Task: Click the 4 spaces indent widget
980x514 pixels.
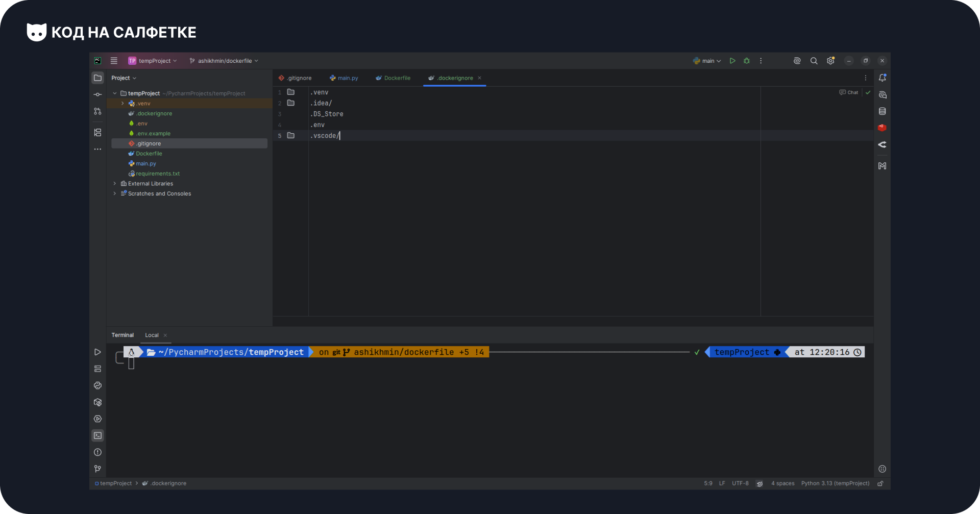Action: pyautogui.click(x=782, y=483)
